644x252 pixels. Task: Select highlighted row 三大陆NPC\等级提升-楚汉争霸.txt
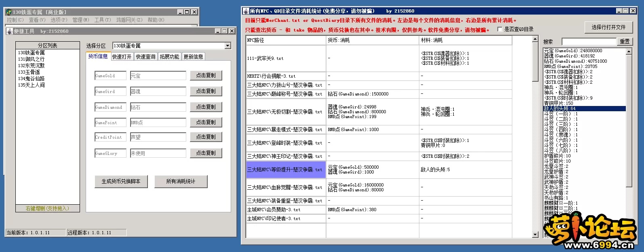pos(379,169)
